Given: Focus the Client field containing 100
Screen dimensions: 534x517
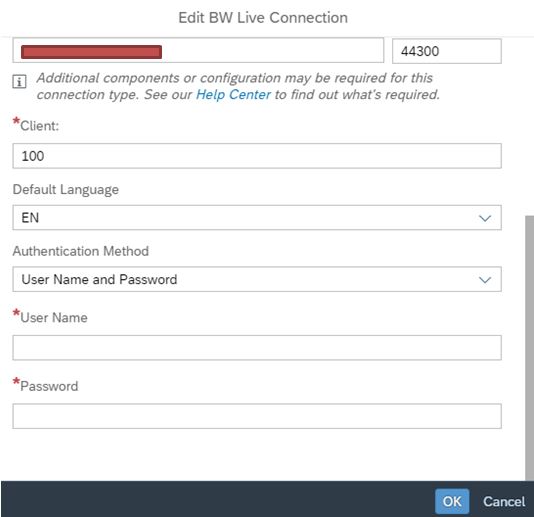Looking at the screenshot, I should click(257, 156).
